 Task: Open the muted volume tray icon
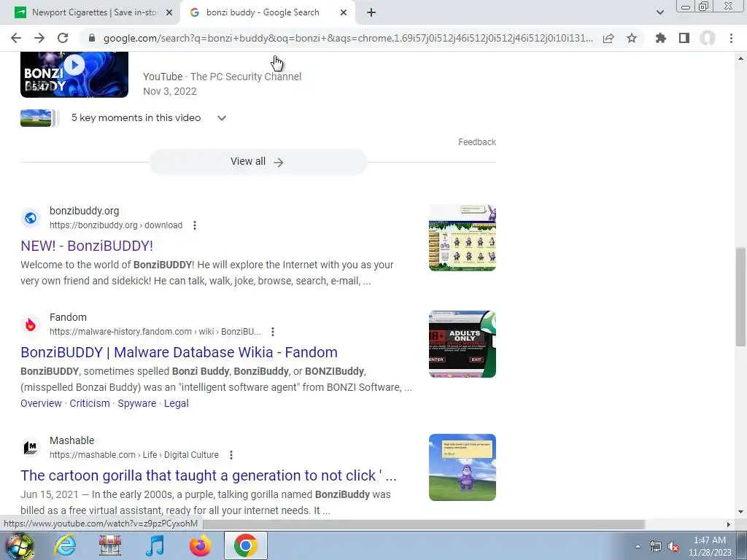tap(673, 546)
